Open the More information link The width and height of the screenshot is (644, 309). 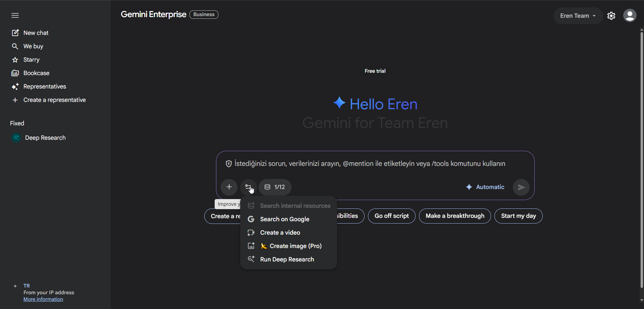pyautogui.click(x=43, y=299)
